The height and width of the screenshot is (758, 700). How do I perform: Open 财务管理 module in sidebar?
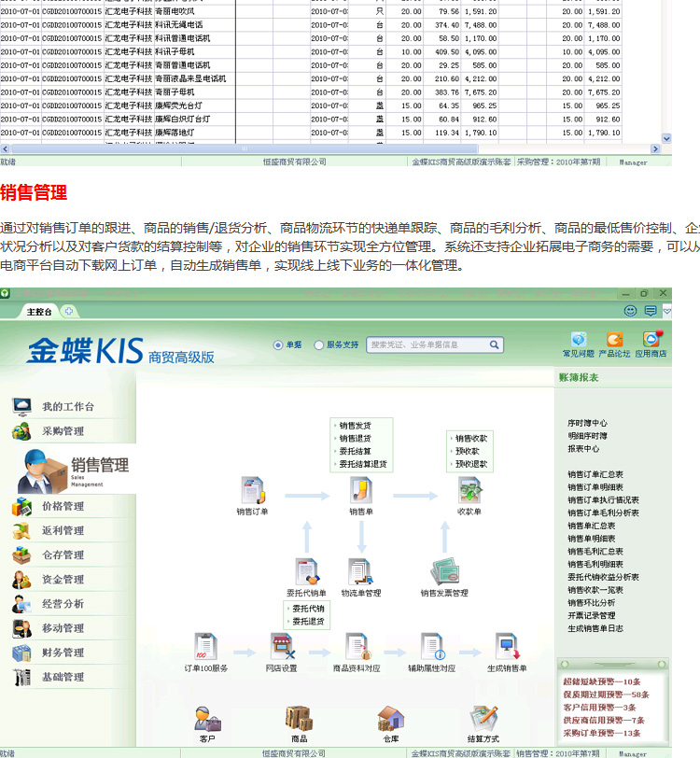(63, 653)
